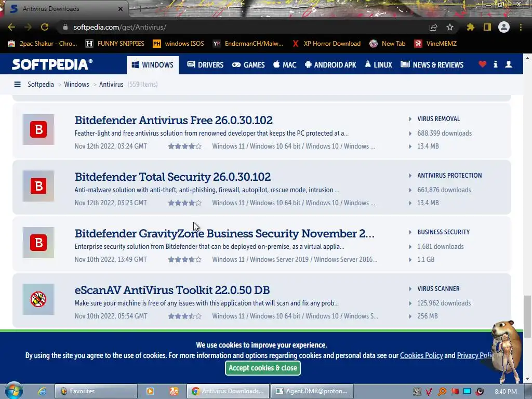Open the 2pac Shakur bookmark
The height and width of the screenshot is (399, 532).
coord(43,44)
